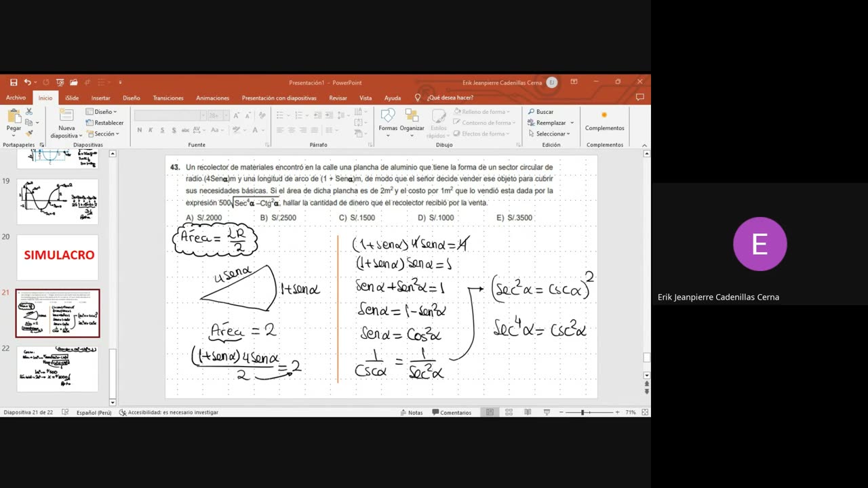Start slideshow from beginning icon in quick access

60,82
